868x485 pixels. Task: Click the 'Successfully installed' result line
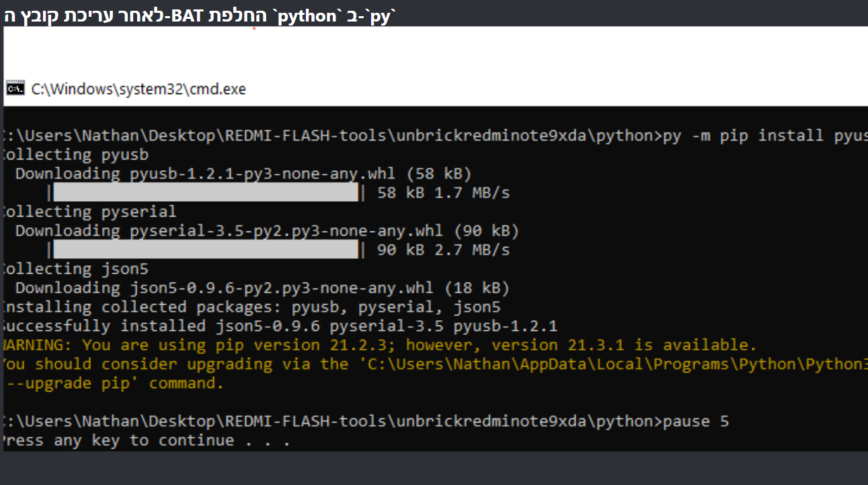tap(280, 326)
